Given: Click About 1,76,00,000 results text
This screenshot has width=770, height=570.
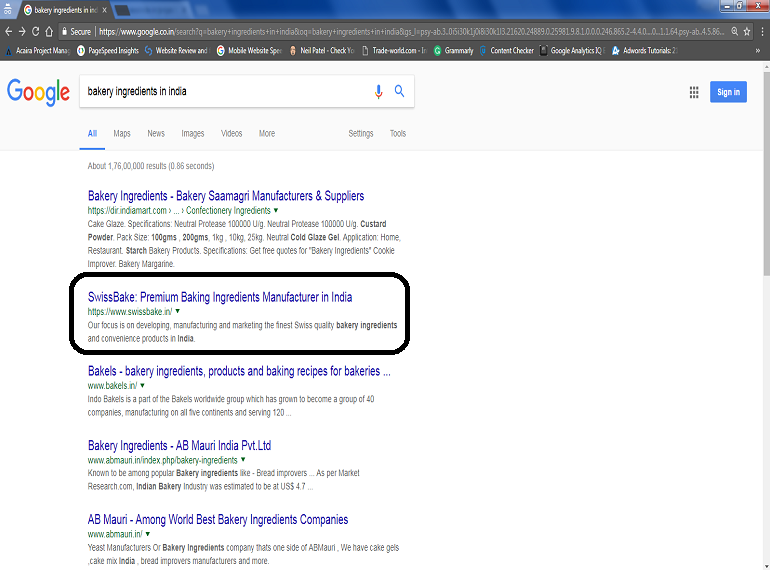Looking at the screenshot, I should pos(151,166).
